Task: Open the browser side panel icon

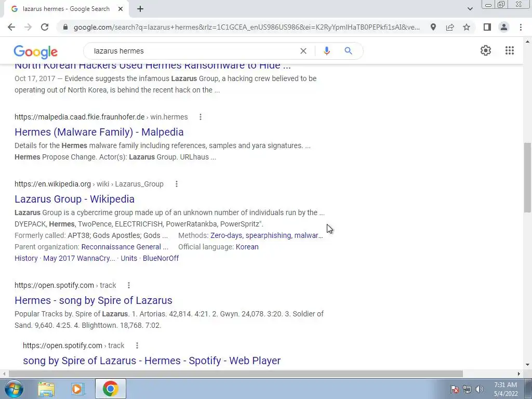Action: tap(487, 27)
